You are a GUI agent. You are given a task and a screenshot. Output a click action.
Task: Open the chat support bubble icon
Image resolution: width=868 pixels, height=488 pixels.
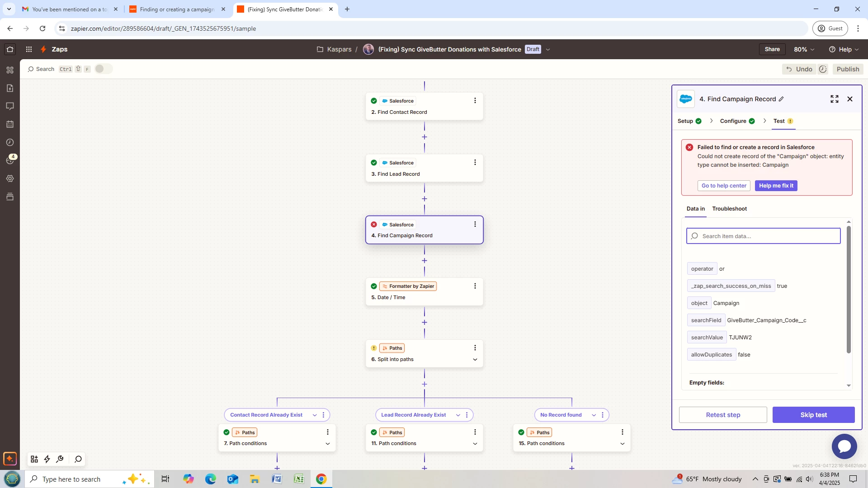[x=844, y=446]
